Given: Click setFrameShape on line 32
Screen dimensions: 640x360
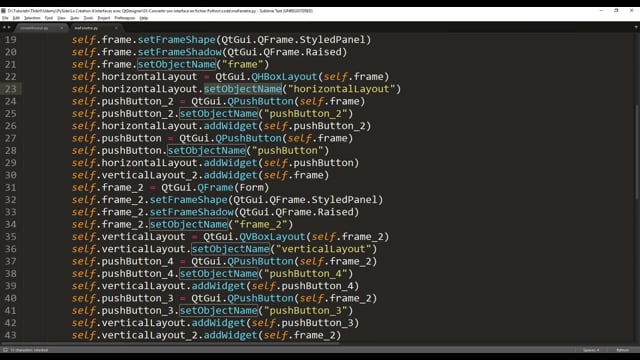Looking at the screenshot, I should pos(189,200).
